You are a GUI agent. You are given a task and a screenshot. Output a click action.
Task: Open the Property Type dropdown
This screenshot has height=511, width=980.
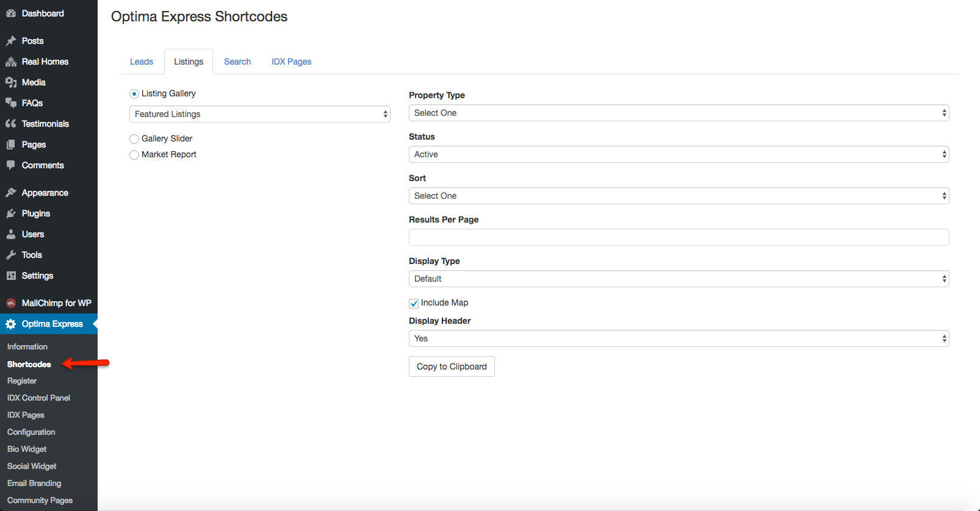(679, 113)
